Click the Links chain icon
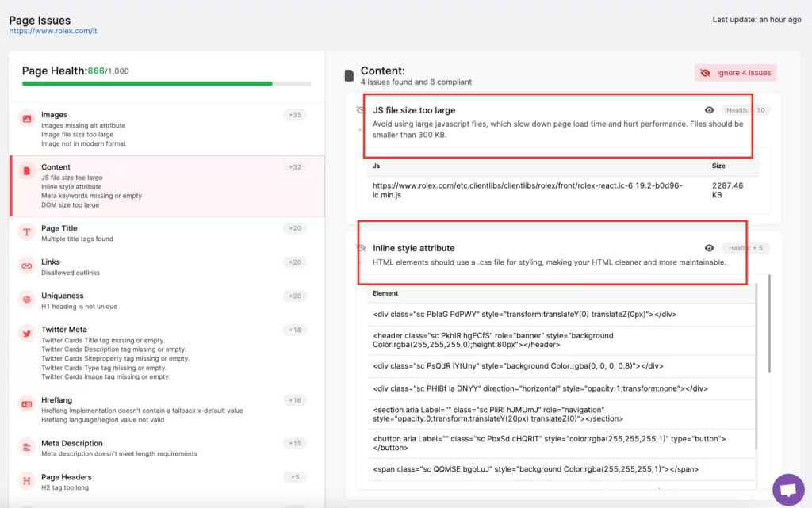Image resolution: width=812 pixels, height=508 pixels. [x=27, y=265]
